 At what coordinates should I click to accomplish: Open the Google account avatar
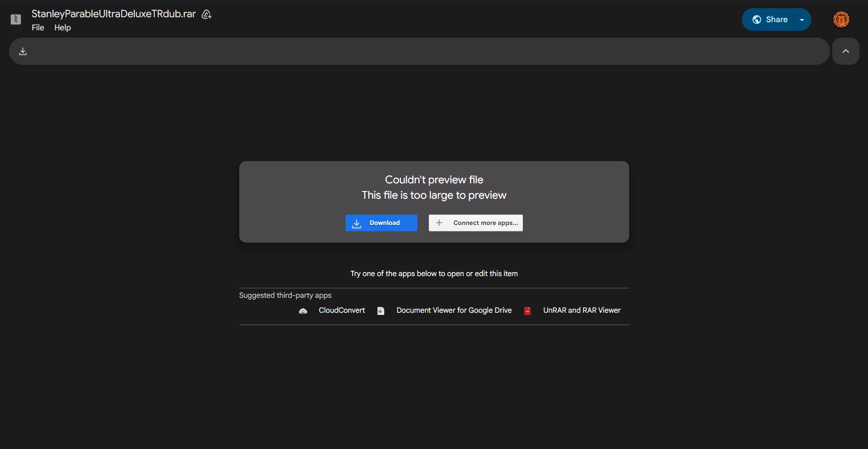pos(841,19)
